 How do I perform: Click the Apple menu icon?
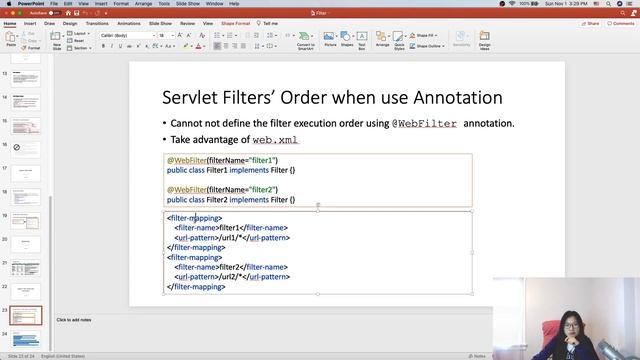[9, 4]
